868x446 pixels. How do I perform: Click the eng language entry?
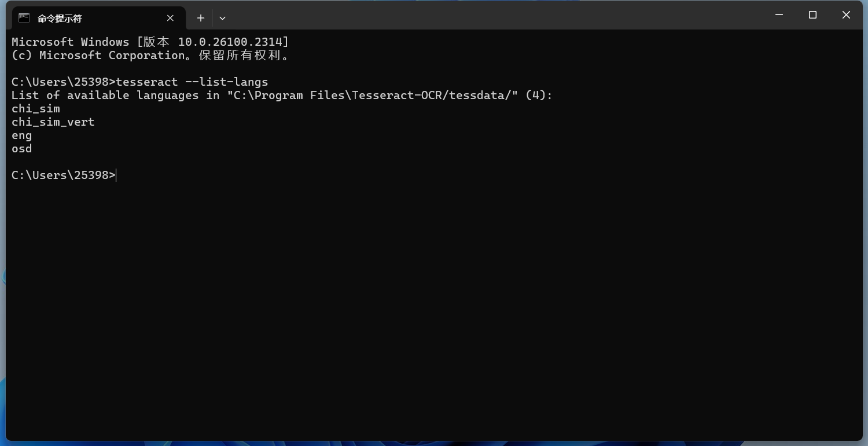22,135
